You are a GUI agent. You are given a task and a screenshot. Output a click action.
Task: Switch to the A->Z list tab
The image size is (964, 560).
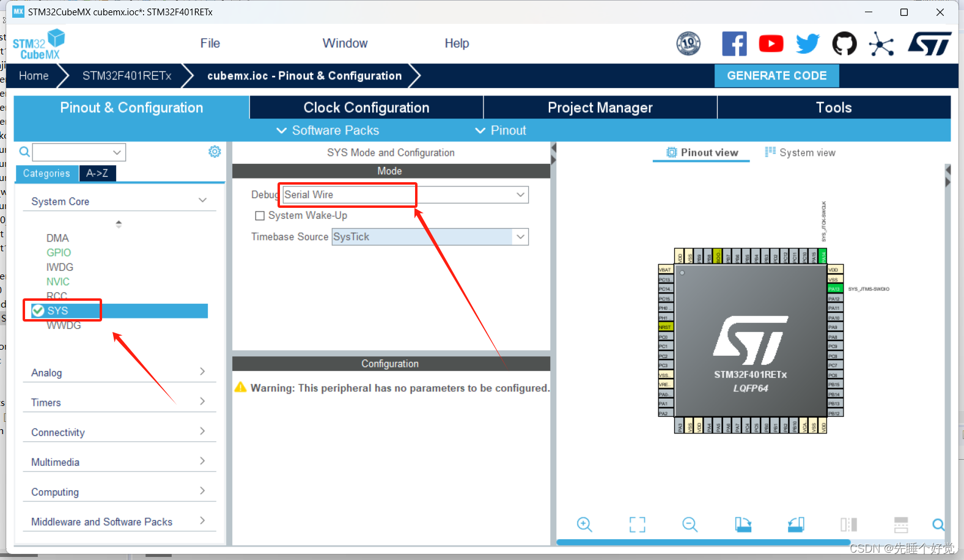coord(97,174)
